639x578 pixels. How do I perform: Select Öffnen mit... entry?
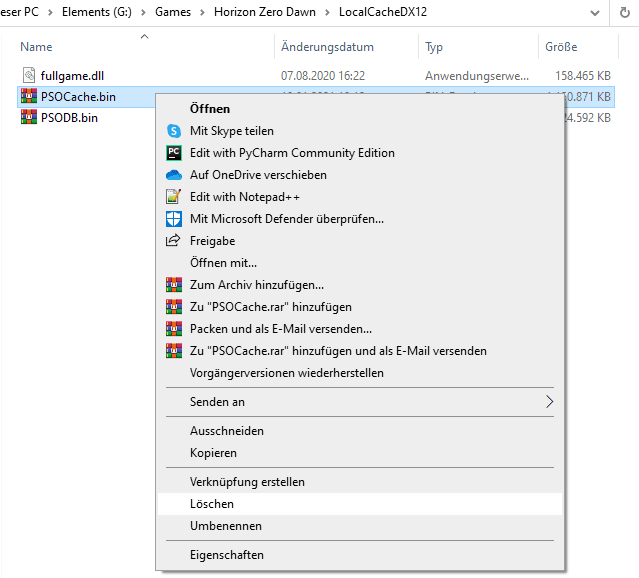click(360, 263)
